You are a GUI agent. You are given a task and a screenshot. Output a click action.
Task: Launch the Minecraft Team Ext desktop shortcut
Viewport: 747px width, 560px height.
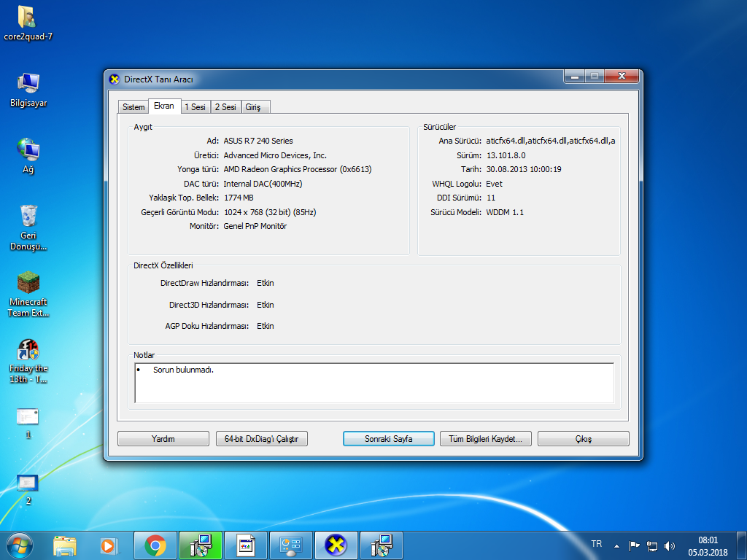click(x=28, y=295)
